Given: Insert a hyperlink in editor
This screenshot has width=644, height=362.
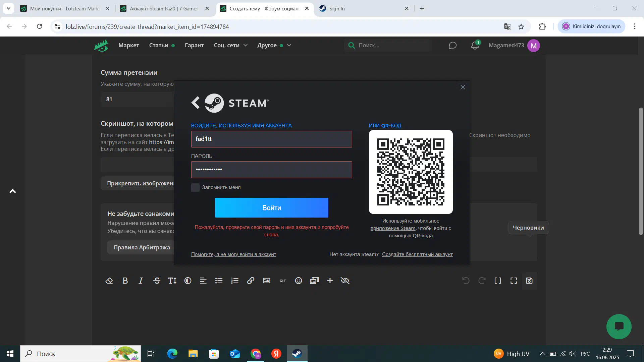Looking at the screenshot, I should point(251,281).
